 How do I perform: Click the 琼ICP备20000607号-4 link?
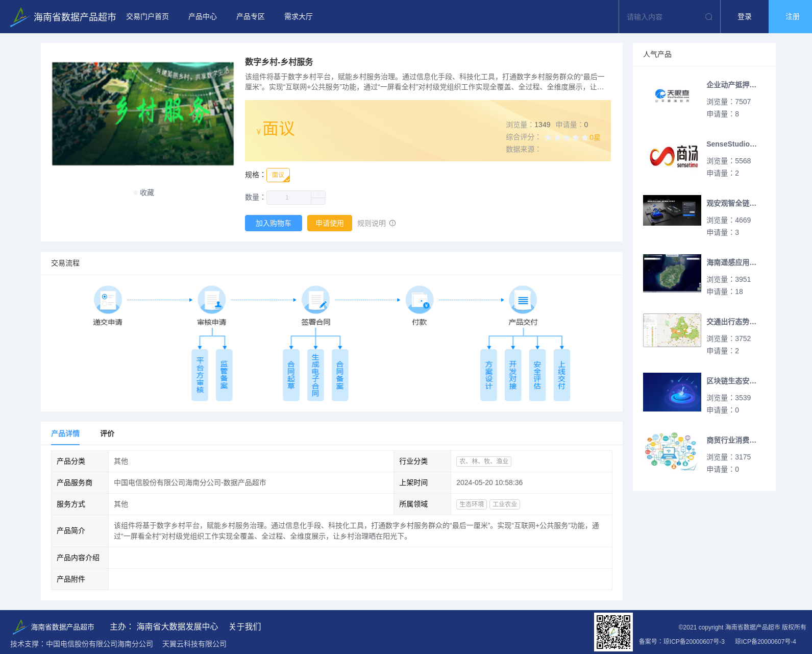766,642
